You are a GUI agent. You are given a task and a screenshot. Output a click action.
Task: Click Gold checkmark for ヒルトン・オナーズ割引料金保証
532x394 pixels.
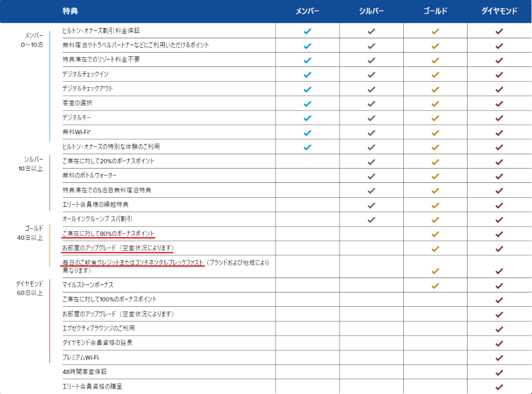click(435, 31)
